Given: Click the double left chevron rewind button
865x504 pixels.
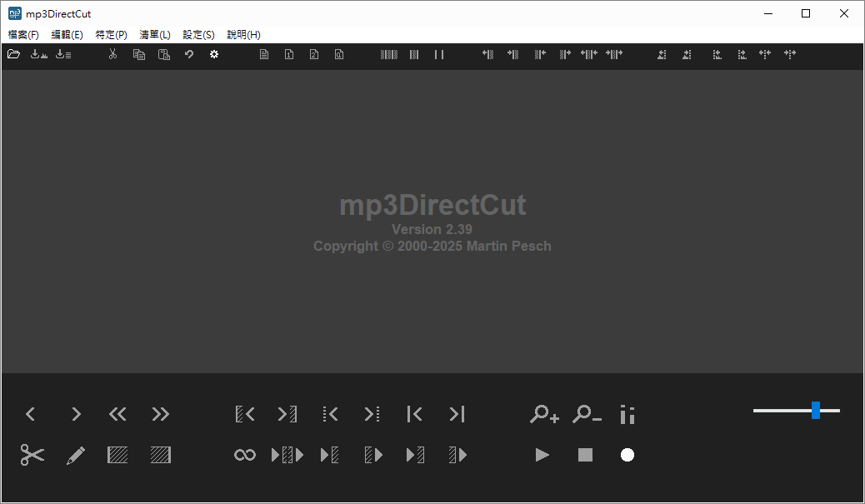Looking at the screenshot, I should [117, 414].
